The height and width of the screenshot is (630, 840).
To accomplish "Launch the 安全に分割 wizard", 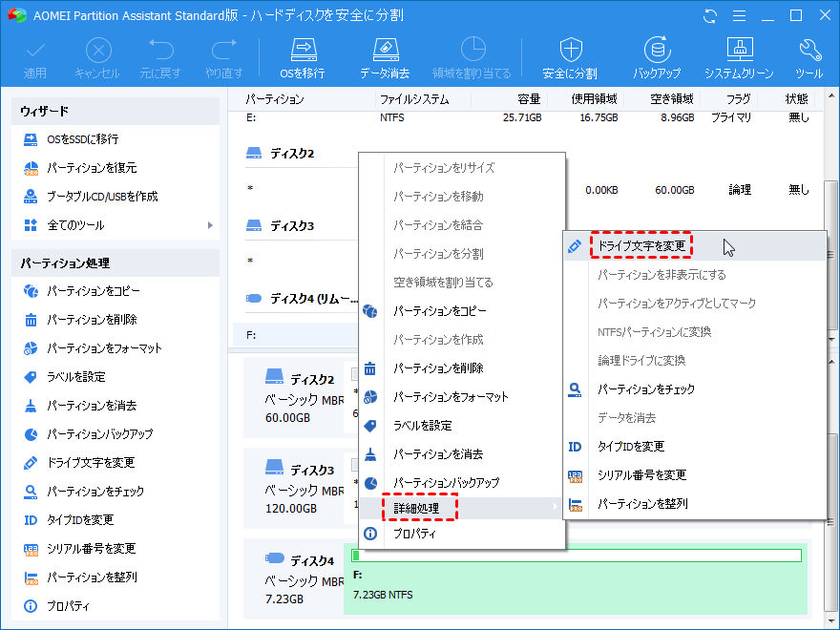I will (x=570, y=58).
